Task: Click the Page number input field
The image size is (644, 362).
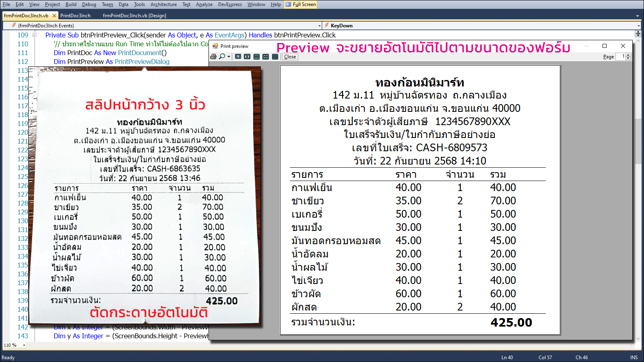Action: (x=621, y=57)
